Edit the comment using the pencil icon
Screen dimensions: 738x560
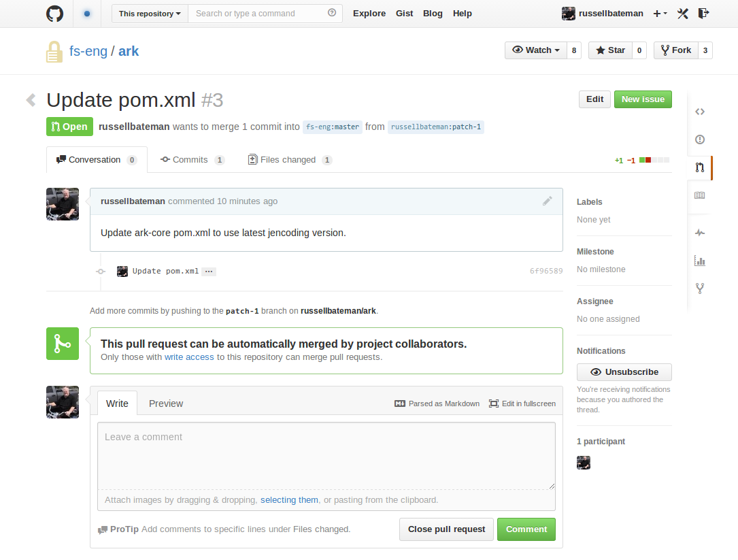547,201
